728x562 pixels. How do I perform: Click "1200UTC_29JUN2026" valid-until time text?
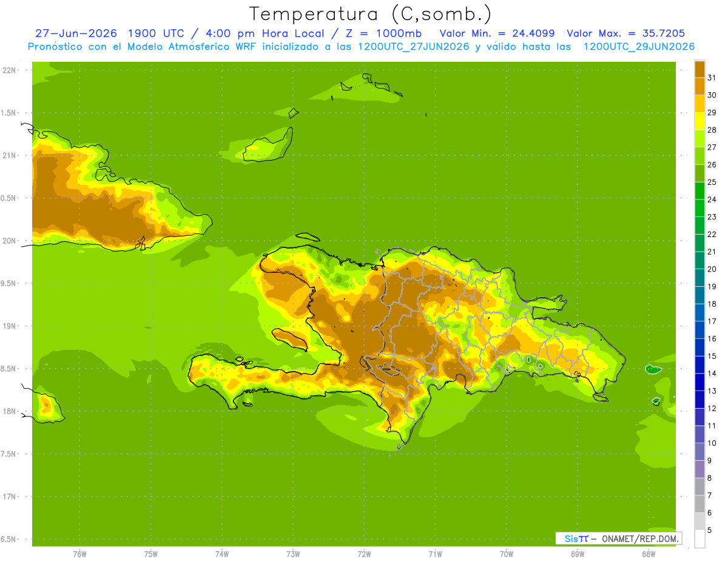639,47
